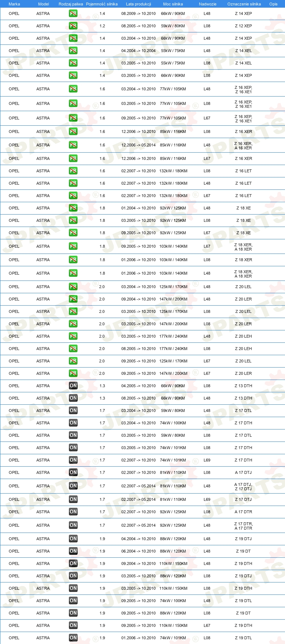The image size is (285, 644).
Task: Click the Pojemność silnika column header
Action: (102, 4)
